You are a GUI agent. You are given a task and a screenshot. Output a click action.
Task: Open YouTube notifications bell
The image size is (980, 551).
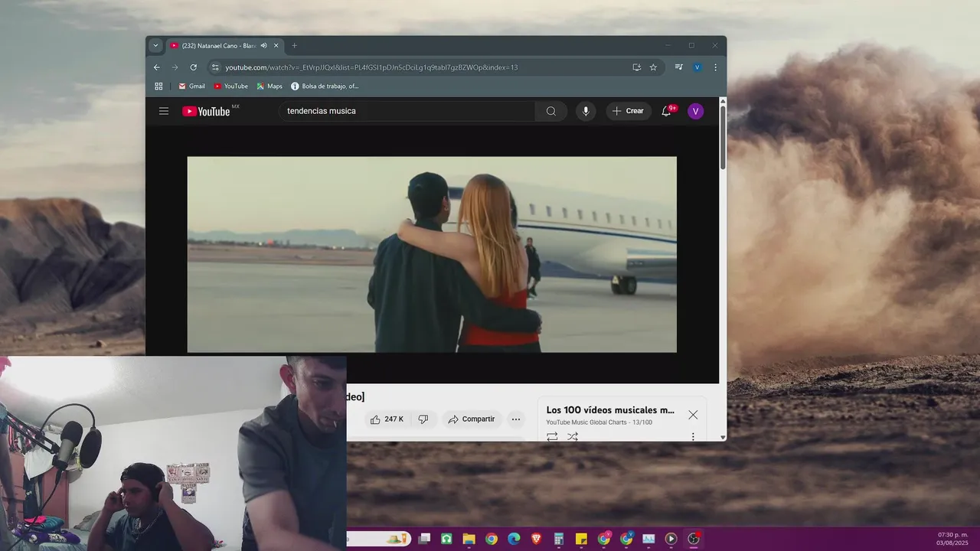click(x=666, y=111)
